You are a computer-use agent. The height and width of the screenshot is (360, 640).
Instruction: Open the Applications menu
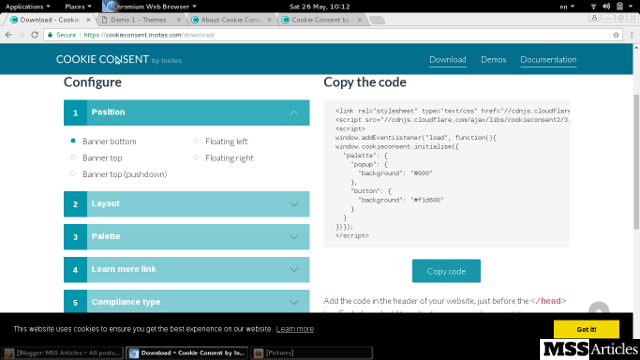[28, 6]
